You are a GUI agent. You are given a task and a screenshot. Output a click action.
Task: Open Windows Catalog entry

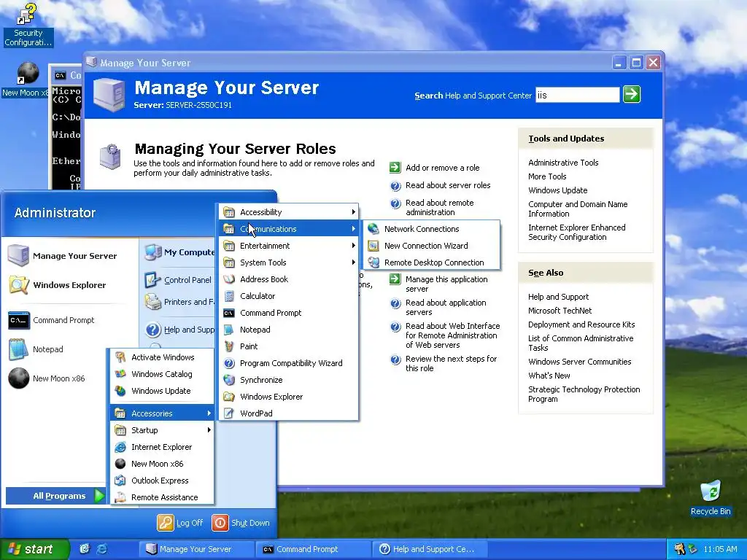click(162, 374)
